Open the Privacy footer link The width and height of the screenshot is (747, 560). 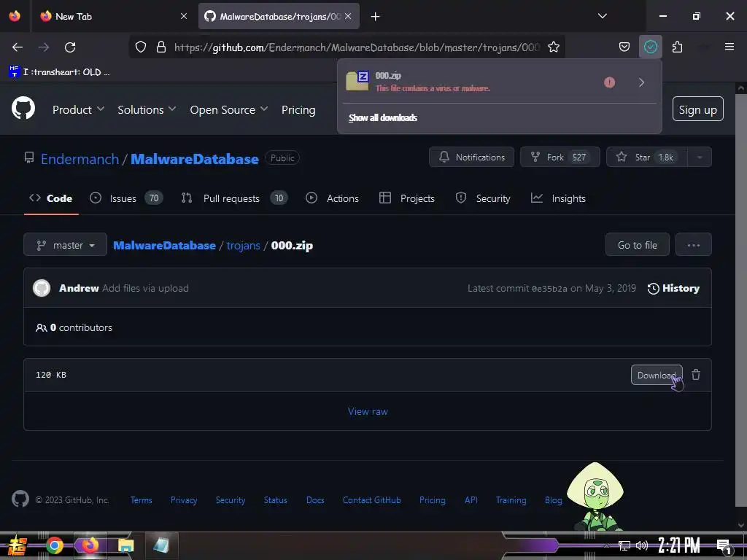pyautogui.click(x=183, y=500)
